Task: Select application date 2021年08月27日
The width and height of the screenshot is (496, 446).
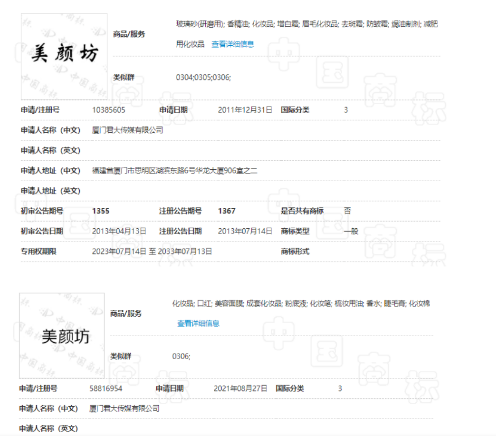Action: click(x=240, y=388)
